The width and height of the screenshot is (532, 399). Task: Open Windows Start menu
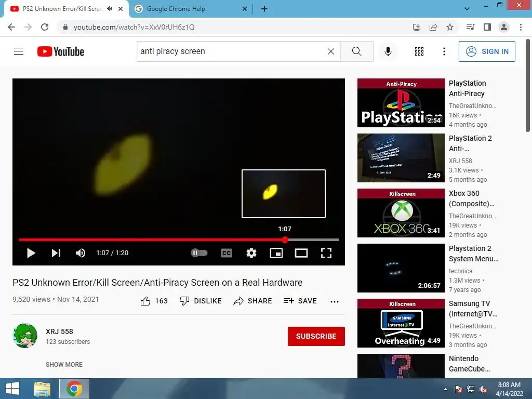12,389
